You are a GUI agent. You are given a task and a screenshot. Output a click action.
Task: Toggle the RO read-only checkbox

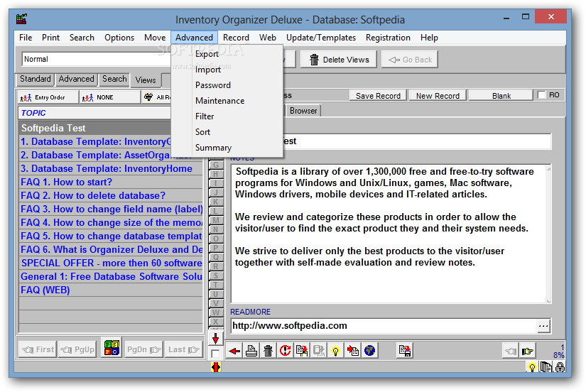click(x=541, y=95)
